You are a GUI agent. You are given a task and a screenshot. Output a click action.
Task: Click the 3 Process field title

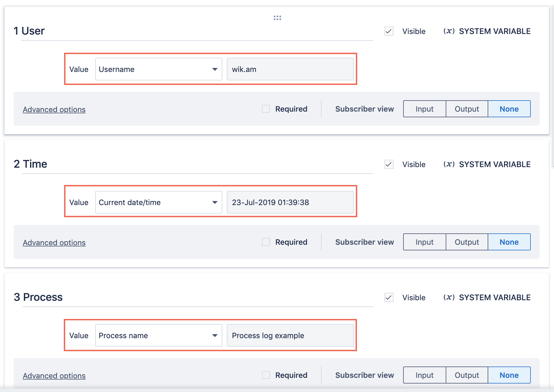pyautogui.click(x=38, y=297)
